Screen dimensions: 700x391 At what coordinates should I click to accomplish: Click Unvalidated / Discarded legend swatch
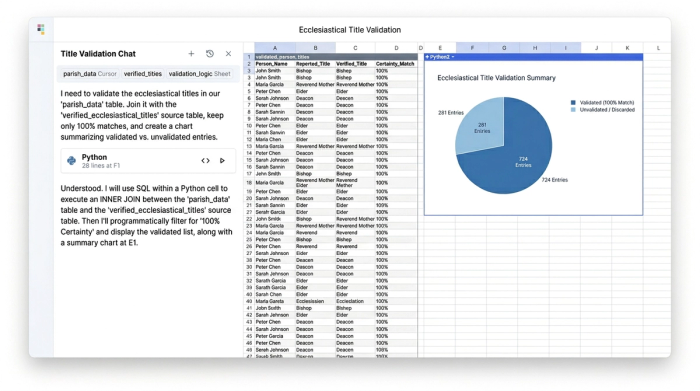coord(573,109)
